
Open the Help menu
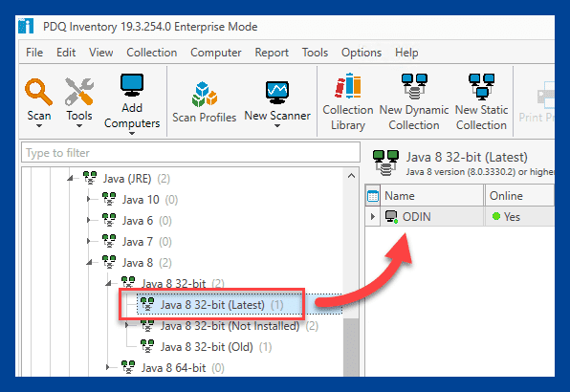click(x=406, y=53)
